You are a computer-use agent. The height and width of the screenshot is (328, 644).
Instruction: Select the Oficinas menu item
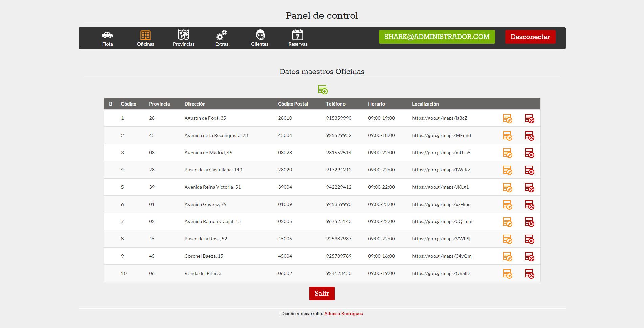coord(146,38)
